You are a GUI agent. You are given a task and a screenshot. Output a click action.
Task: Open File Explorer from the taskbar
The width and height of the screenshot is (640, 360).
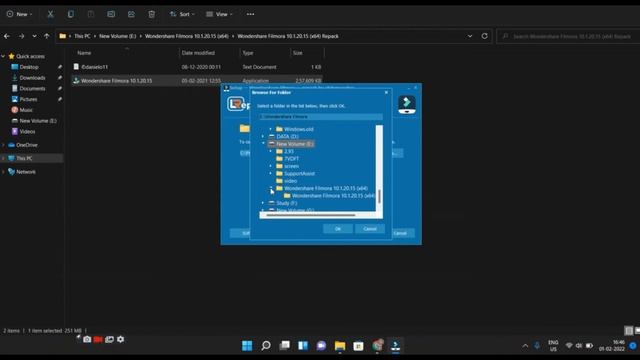340,346
